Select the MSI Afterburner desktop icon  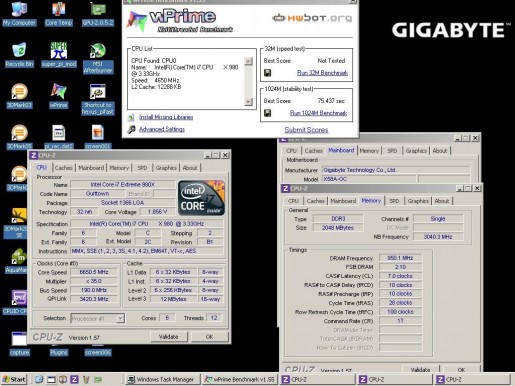pos(98,57)
